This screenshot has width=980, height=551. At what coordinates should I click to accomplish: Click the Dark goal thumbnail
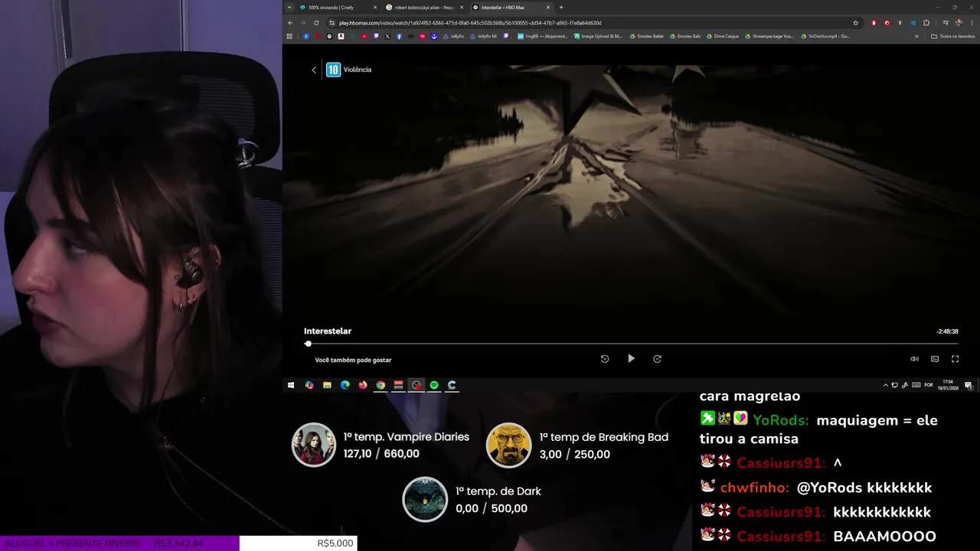click(x=425, y=499)
